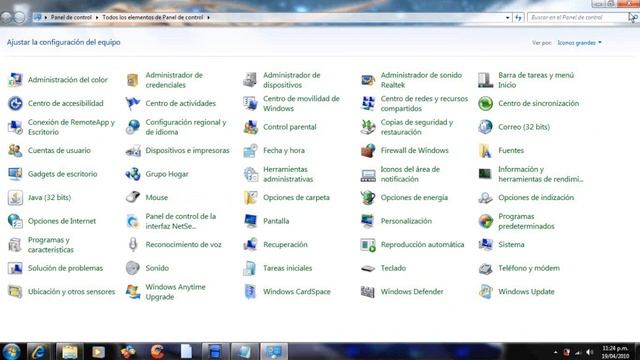Click the Sistema icon
Screen dimensions: 640x360
click(486, 244)
